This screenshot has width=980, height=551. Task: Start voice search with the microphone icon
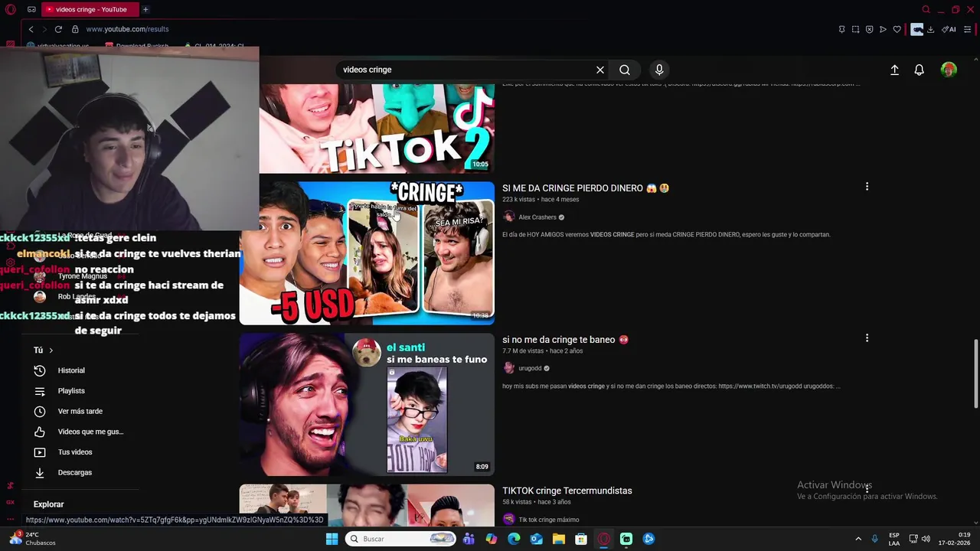(x=659, y=70)
